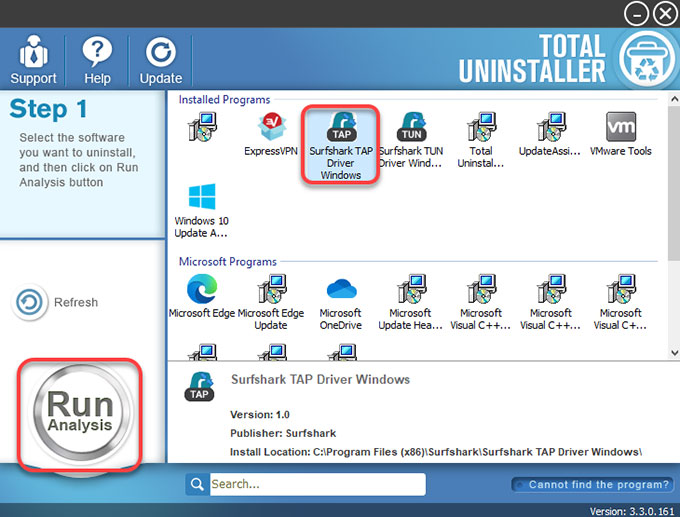Select UpdateAssistant program entry
The width and height of the screenshot is (680, 517).
click(549, 134)
